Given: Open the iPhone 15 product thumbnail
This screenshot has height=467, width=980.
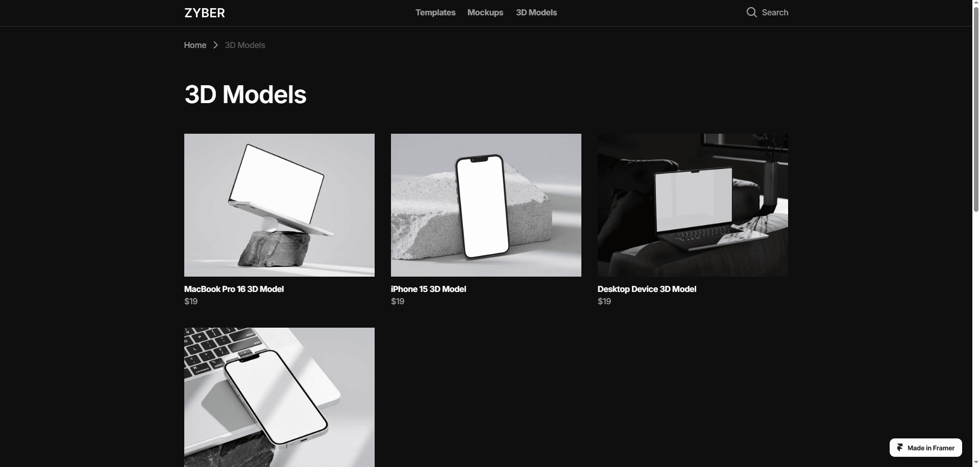Looking at the screenshot, I should pyautogui.click(x=486, y=205).
